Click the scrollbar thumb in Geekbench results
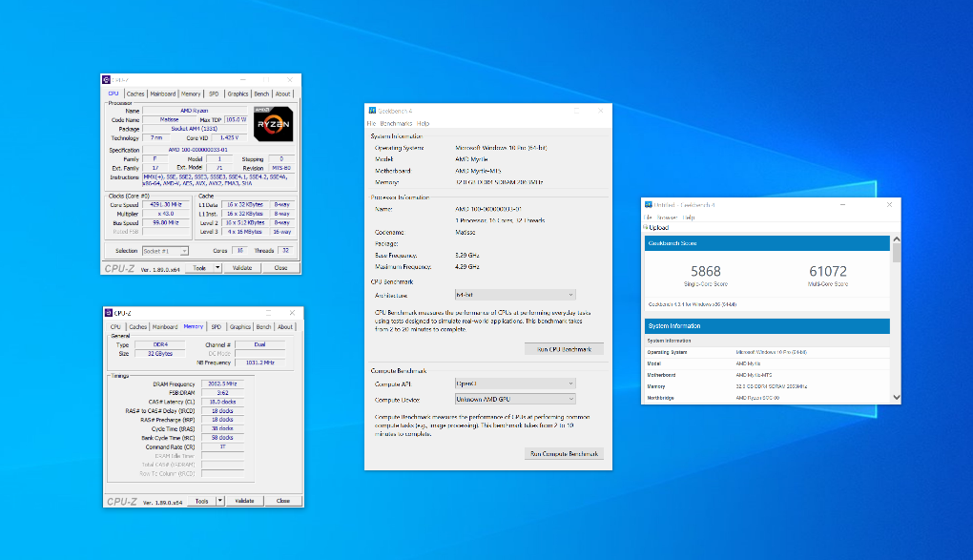The width and height of the screenshot is (973, 560). point(896,253)
